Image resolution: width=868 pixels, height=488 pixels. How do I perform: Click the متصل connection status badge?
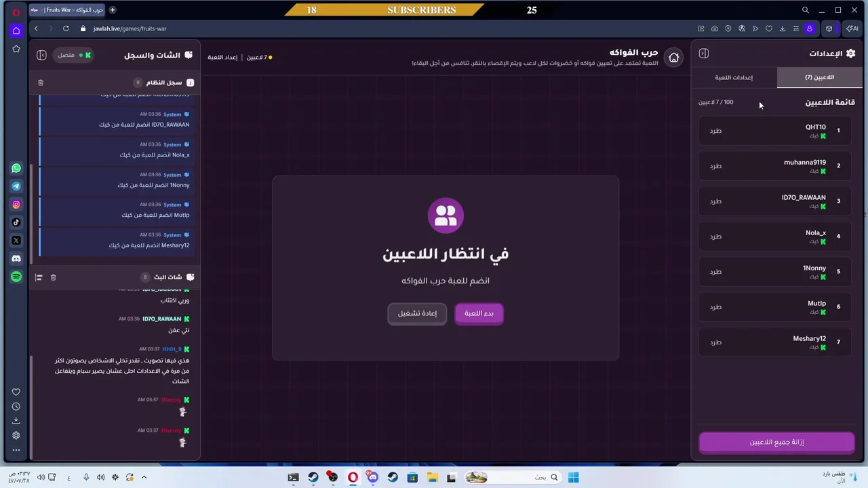(x=73, y=55)
